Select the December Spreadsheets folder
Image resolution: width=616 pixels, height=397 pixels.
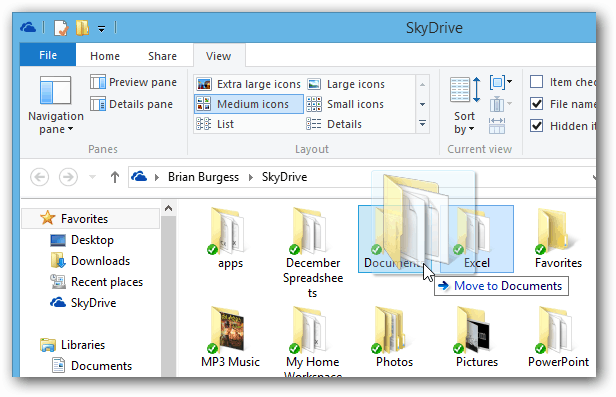pyautogui.click(x=313, y=252)
